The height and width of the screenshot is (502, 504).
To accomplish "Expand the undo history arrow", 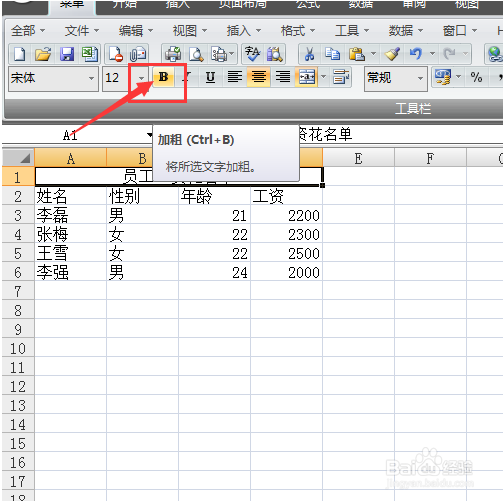I will 432,54.
